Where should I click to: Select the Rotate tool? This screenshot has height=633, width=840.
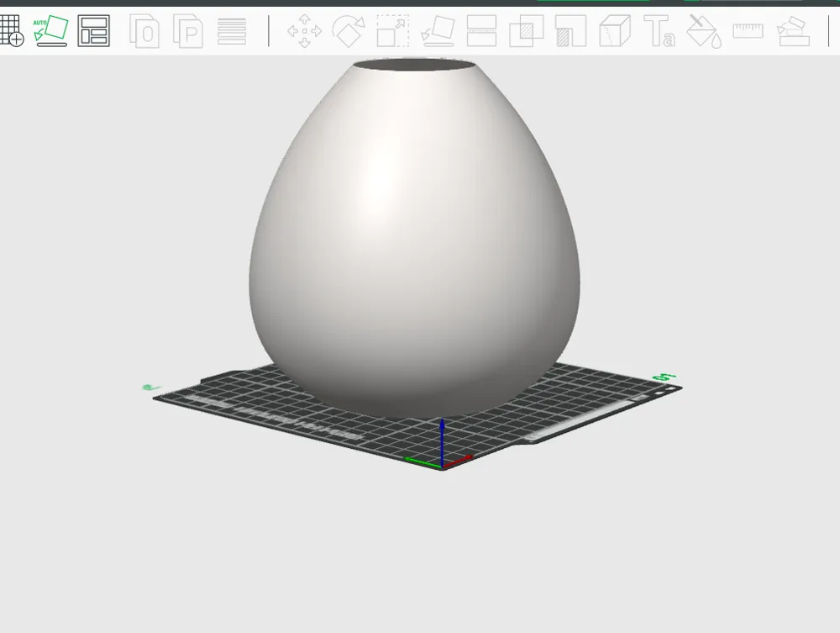[x=349, y=31]
